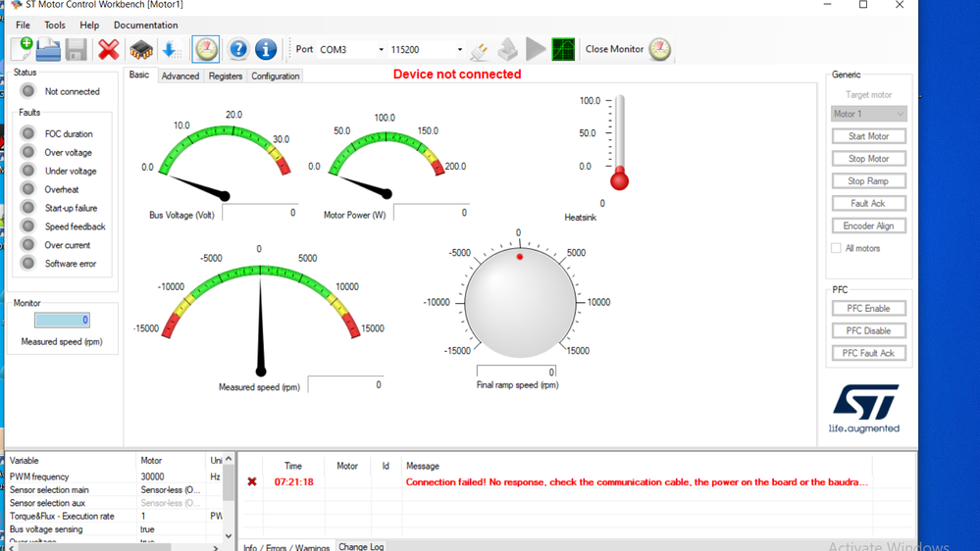This screenshot has width=980, height=551.
Task: Click the PFC Fault Ack button
Action: (x=868, y=353)
